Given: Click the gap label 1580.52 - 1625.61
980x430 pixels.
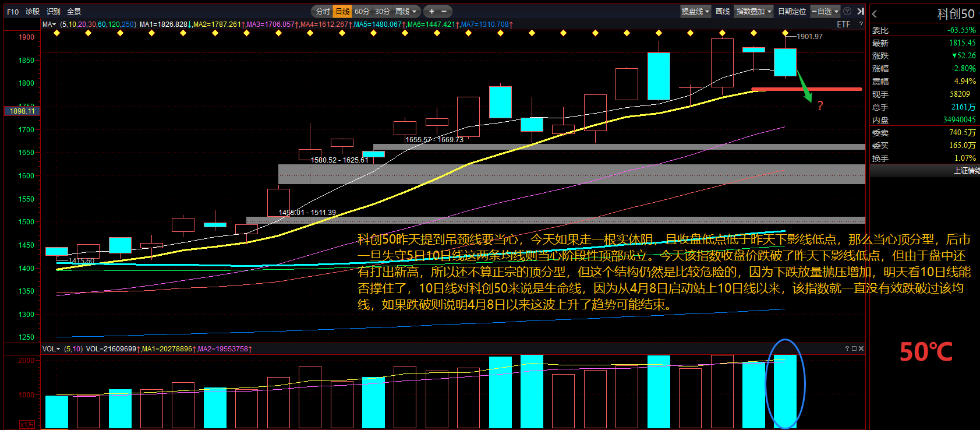Looking at the screenshot, I should tap(339, 160).
